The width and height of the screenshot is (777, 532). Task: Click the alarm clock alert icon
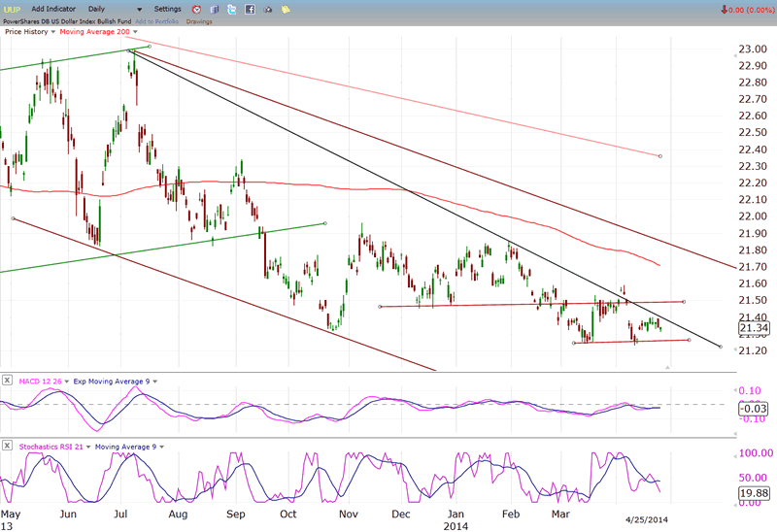196,9
